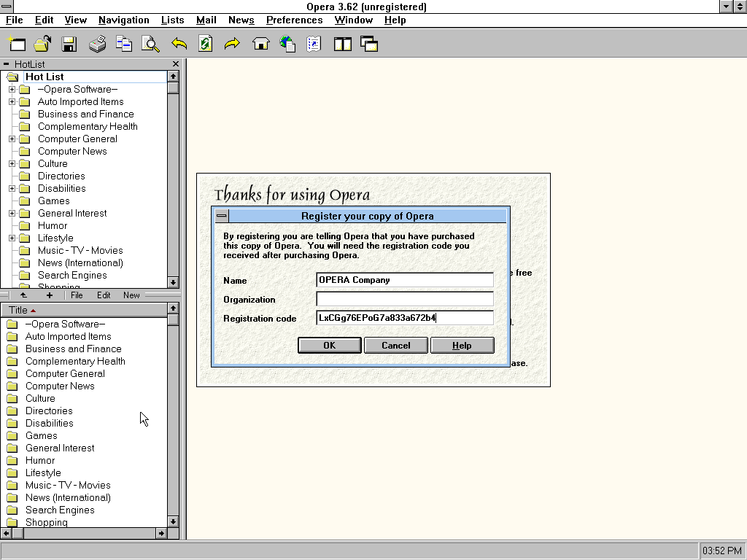Expand the Lifestyle tree folder
The width and height of the screenshot is (747, 560).
tap(12, 238)
